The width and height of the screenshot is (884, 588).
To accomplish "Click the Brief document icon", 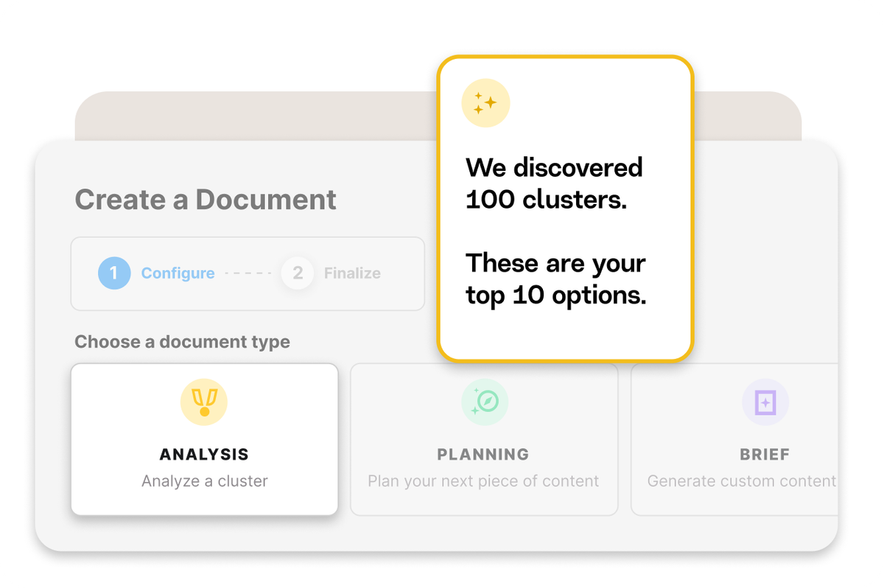I will coord(765,402).
